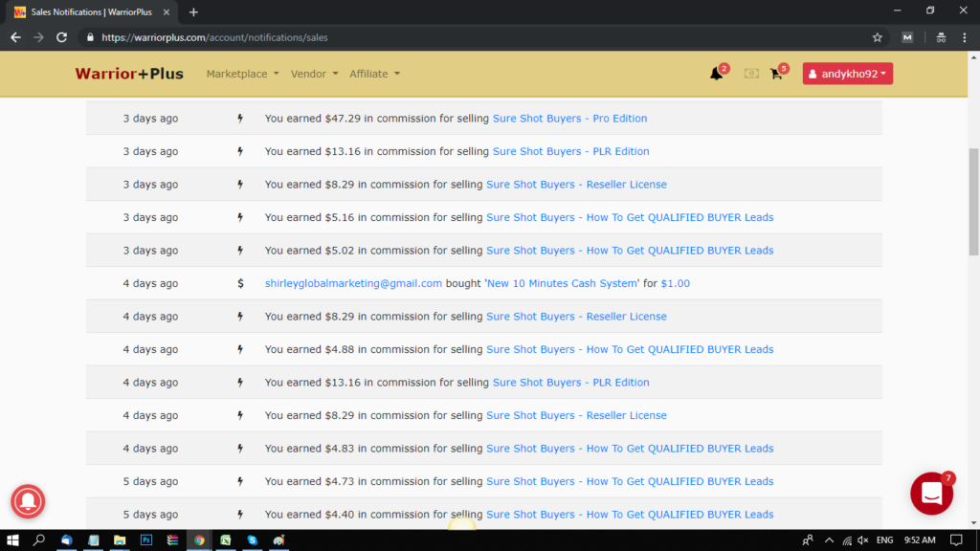The height and width of the screenshot is (551, 980).
Task: Open the product link in the $5.16 commission row
Action: (x=630, y=217)
